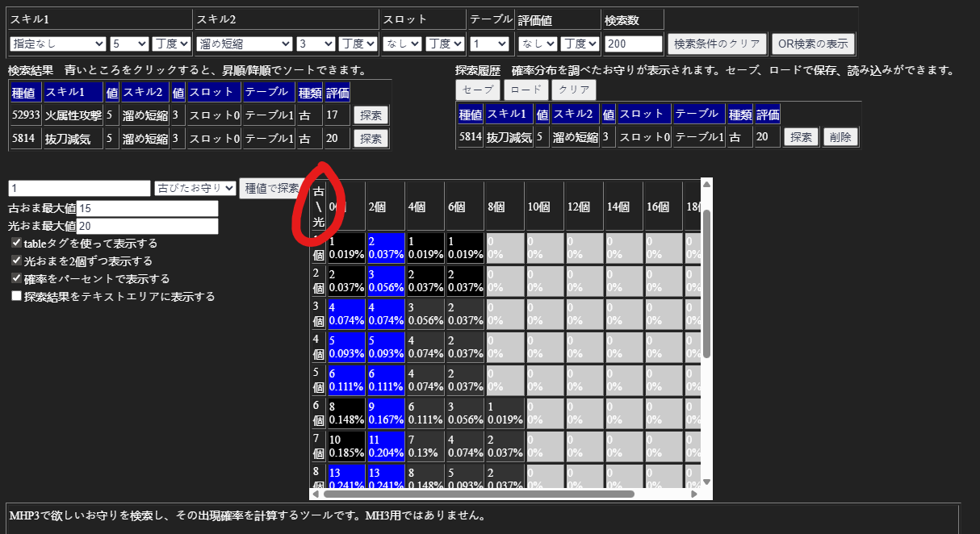Image resolution: width=980 pixels, height=534 pixels.
Task: Click the OR検索の表示 button
Action: point(813,44)
